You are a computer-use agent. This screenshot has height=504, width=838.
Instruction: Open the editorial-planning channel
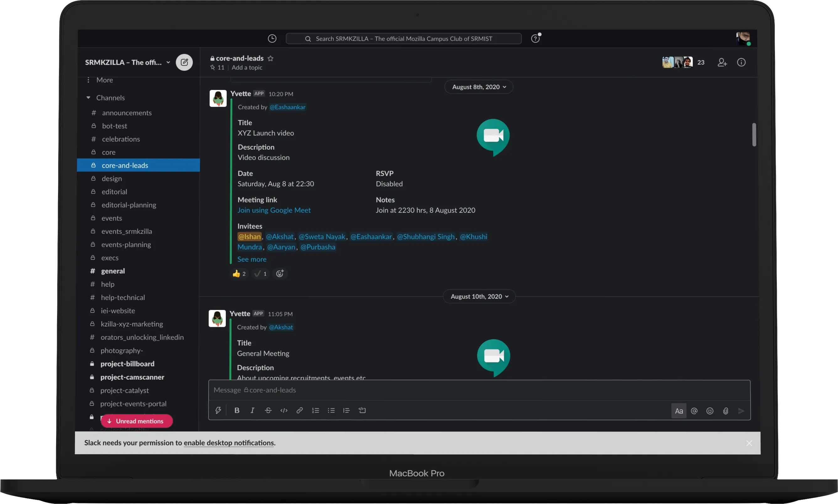[x=138, y=205]
